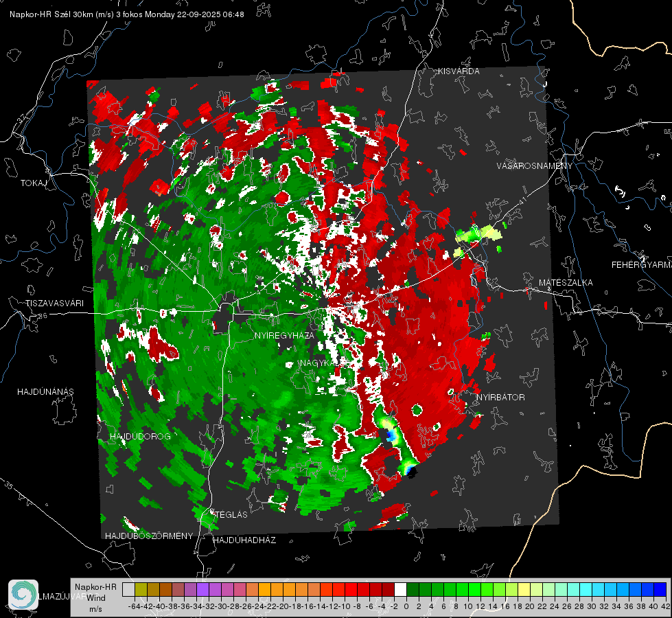This screenshot has height=618, width=672.
Task: Click the Napkor-HR Wind m/s legend title
Action: (x=95, y=597)
